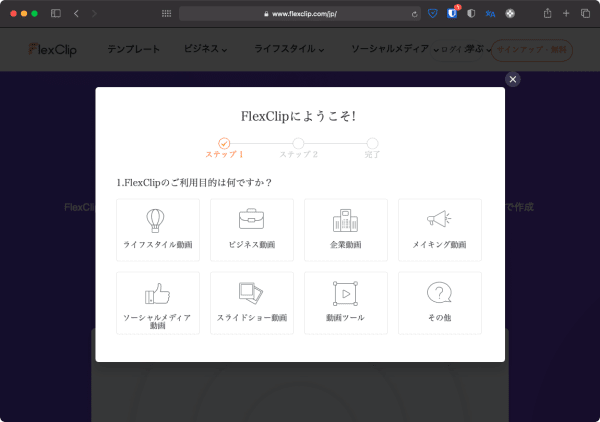This screenshot has width=600, height=422.
Task: Select the ライフスタイル動画 balloon card
Action: (158, 230)
